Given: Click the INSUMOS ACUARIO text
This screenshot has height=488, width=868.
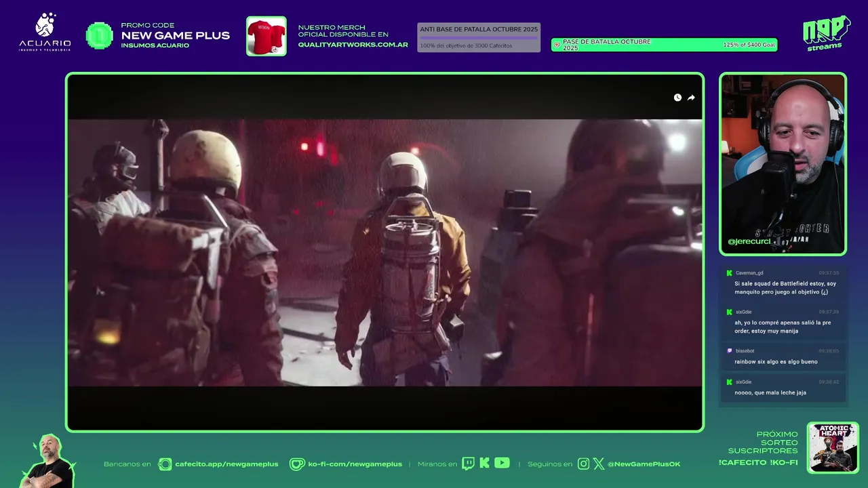Looking at the screenshot, I should [x=155, y=46].
